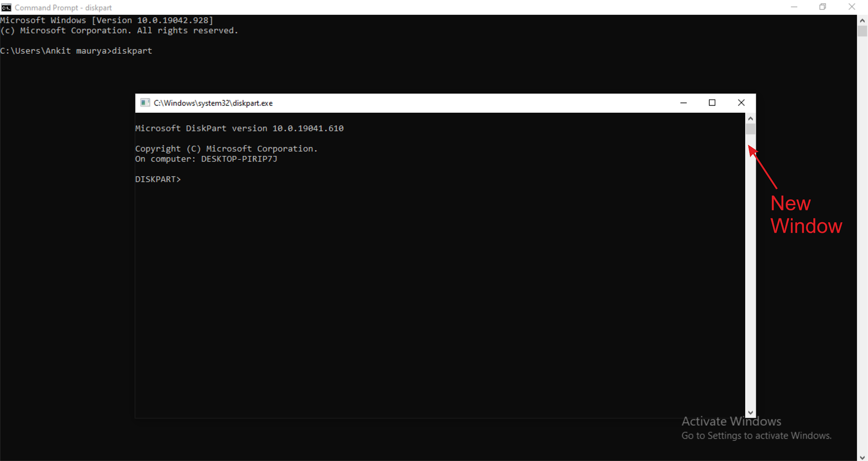Minimize the diskpart.exe window

pos(684,103)
